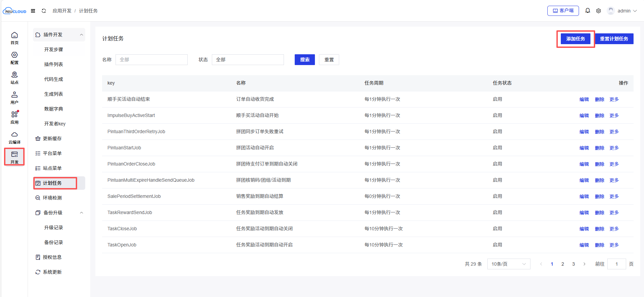644x297 pixels.
Task: Open the 状态 status dropdown filter
Action: coord(248,60)
